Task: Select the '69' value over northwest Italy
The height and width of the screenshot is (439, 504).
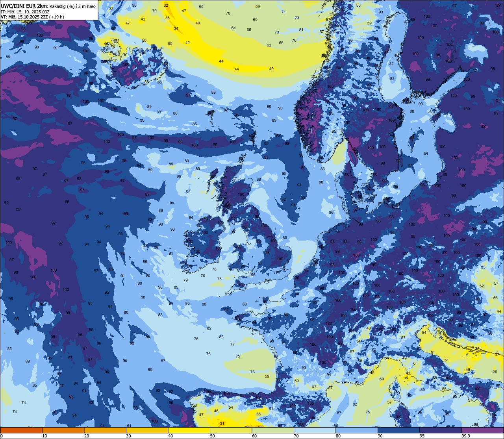Action: (x=382, y=379)
